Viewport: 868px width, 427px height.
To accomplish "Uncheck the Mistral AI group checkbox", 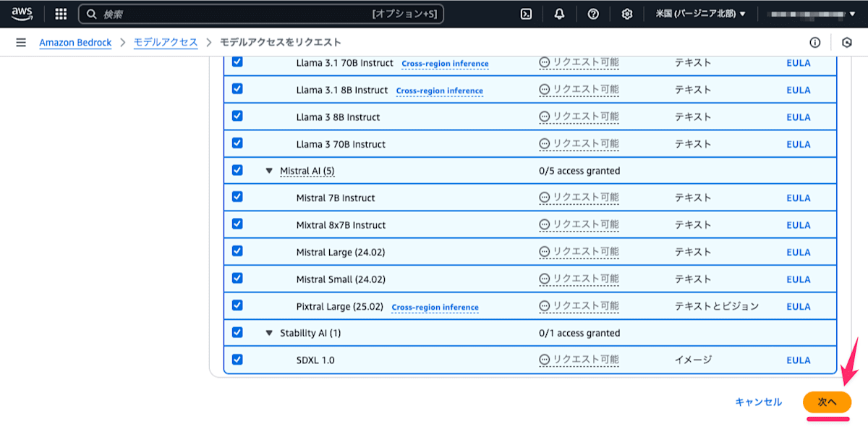I will pos(237,170).
